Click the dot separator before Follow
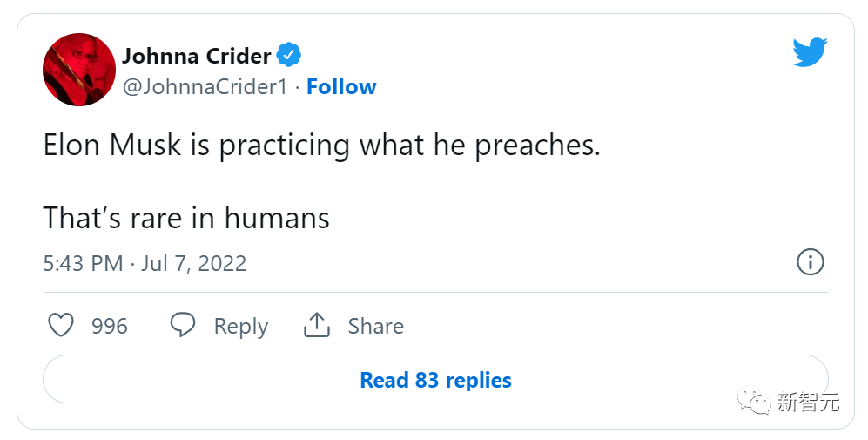The width and height of the screenshot is (868, 440). pyautogui.click(x=297, y=87)
